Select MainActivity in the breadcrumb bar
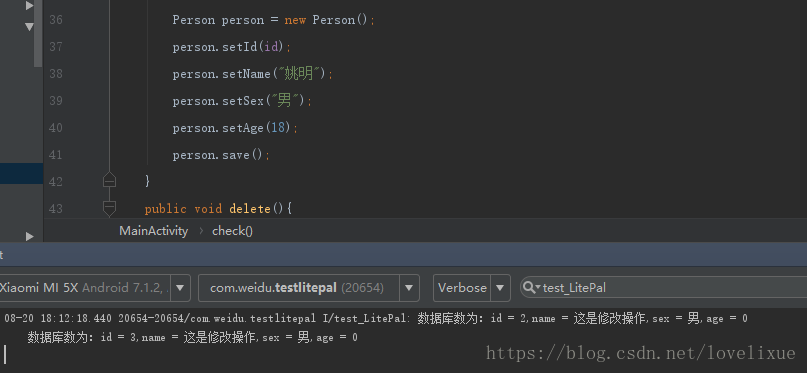Screen dimensions: 807x373 coord(153,231)
